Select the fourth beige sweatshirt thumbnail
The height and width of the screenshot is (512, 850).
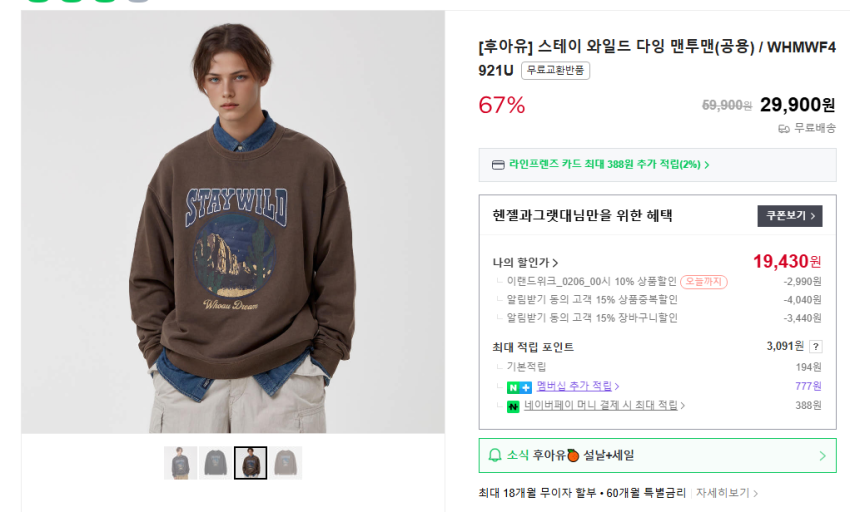click(x=286, y=463)
